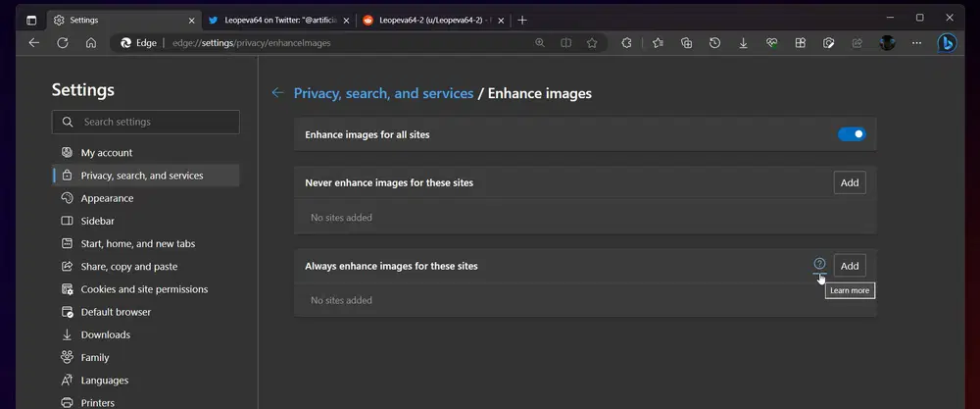
Task: Open the Bing Chat sidebar icon
Action: (947, 43)
